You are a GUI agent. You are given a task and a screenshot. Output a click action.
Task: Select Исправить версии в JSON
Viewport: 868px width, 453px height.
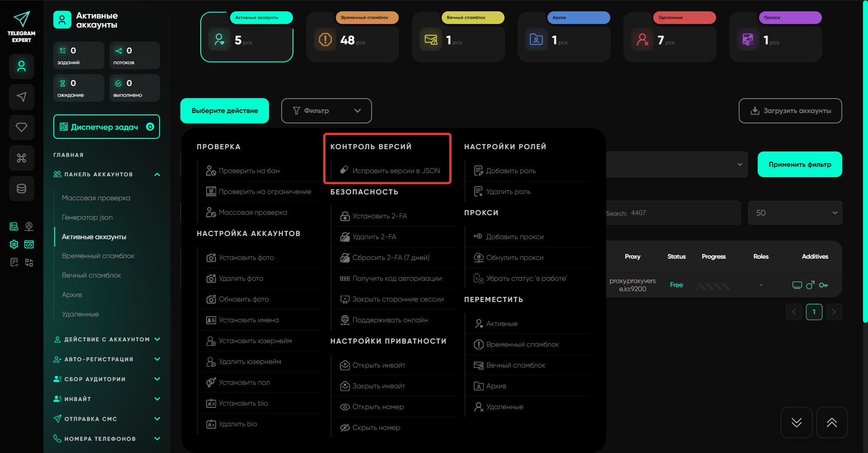396,171
